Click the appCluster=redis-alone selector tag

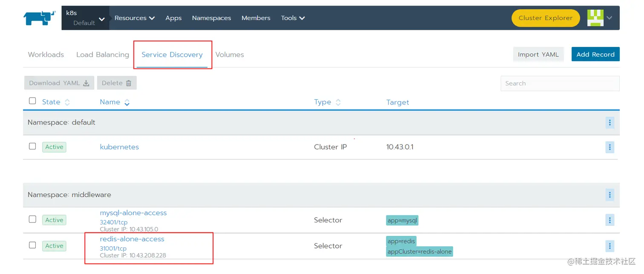coord(420,251)
